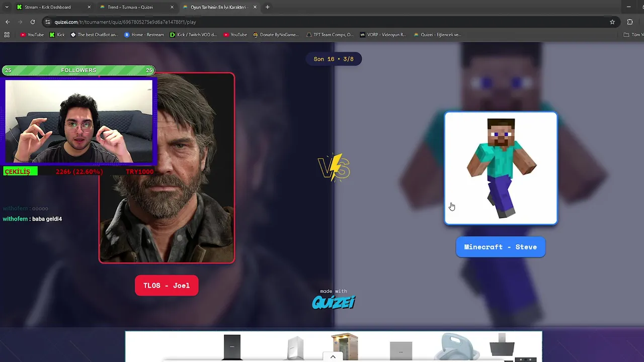
Task: Open The best ChatBot bookmark
Action: point(95,35)
